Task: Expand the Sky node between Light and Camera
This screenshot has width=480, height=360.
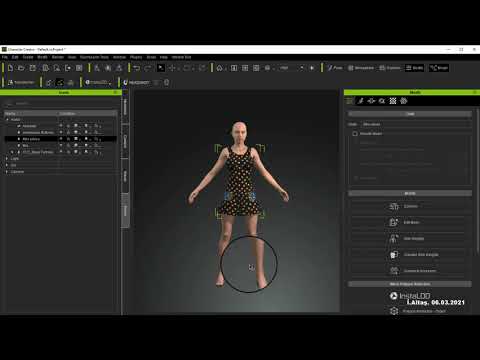Action: pos(7,165)
